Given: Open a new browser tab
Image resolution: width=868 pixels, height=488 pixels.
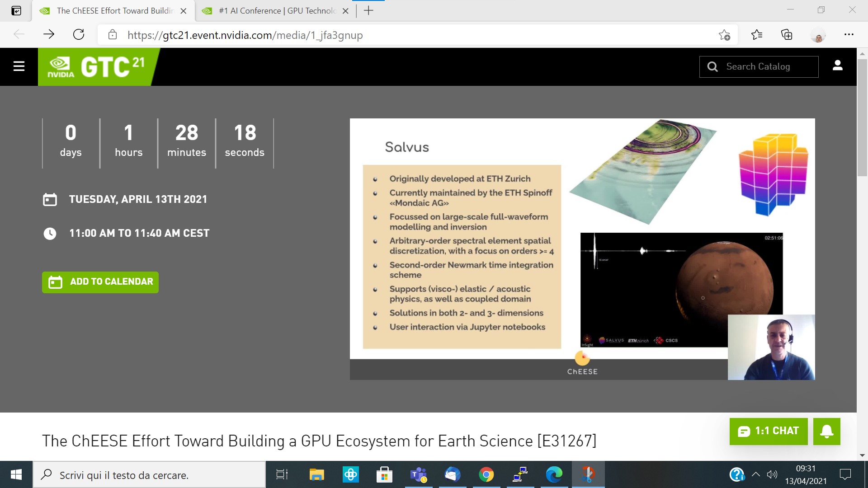Looking at the screenshot, I should (x=369, y=10).
